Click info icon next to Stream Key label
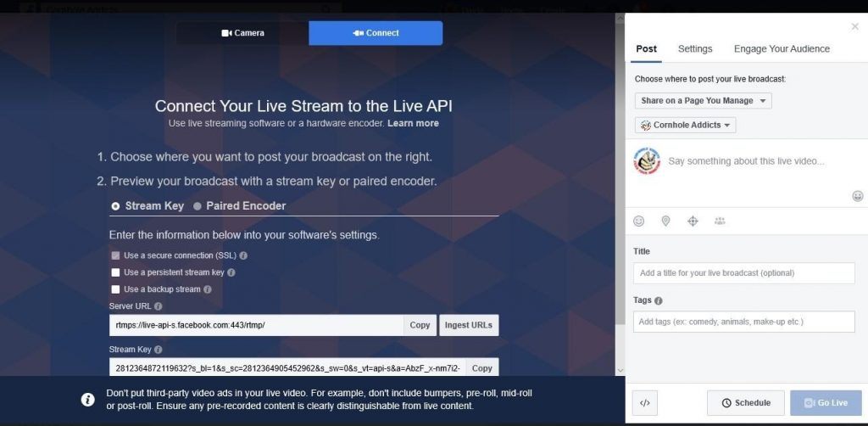Screen dimensions: 868x426 click(x=159, y=350)
